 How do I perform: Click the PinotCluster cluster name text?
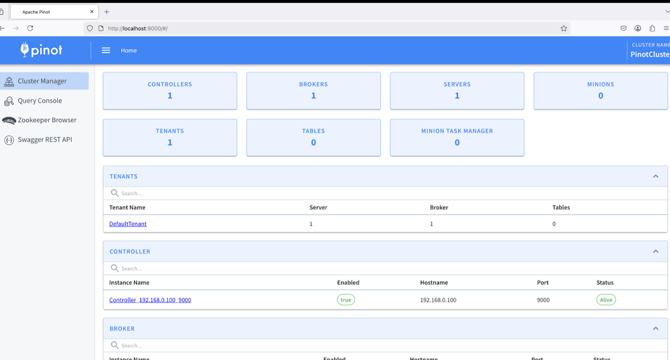coord(650,54)
